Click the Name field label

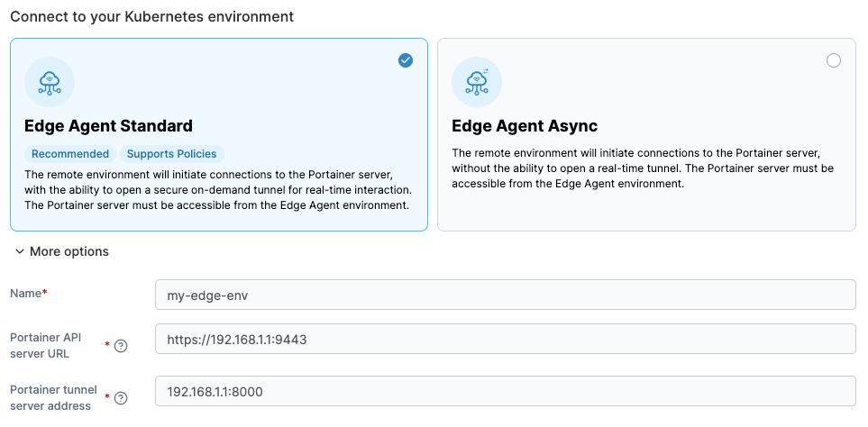click(28, 295)
